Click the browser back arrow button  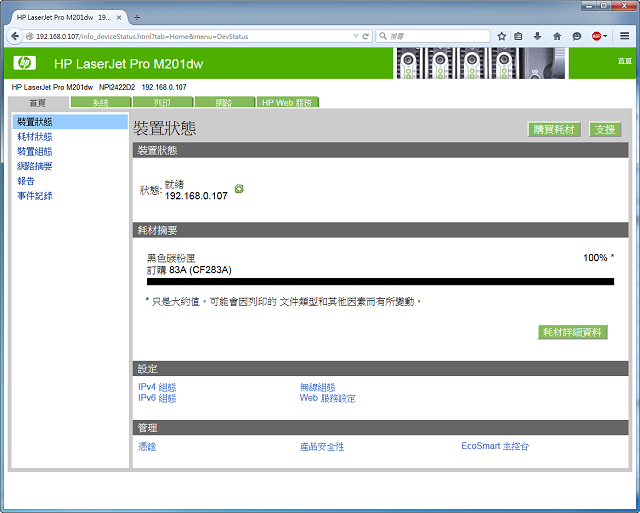[x=16, y=36]
